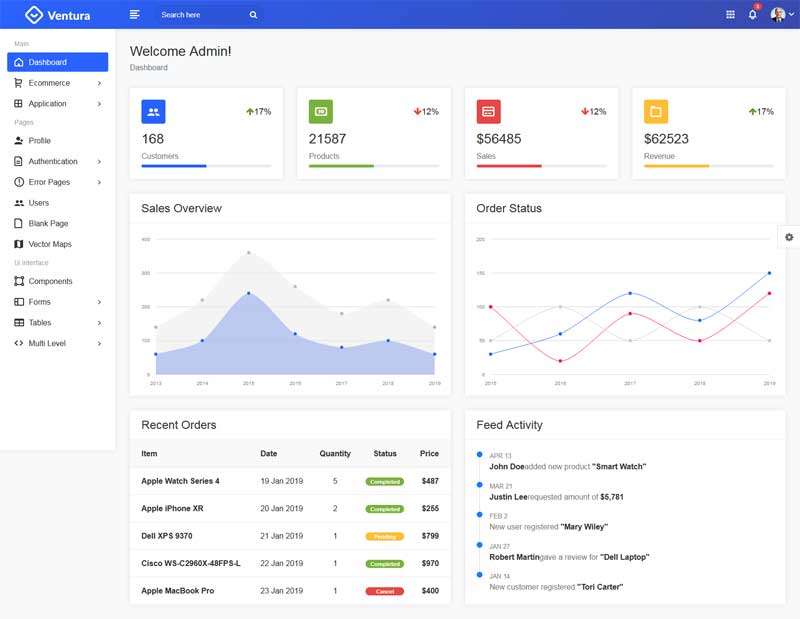
Task: Click the Customers blue progress bar
Action: pos(174,166)
